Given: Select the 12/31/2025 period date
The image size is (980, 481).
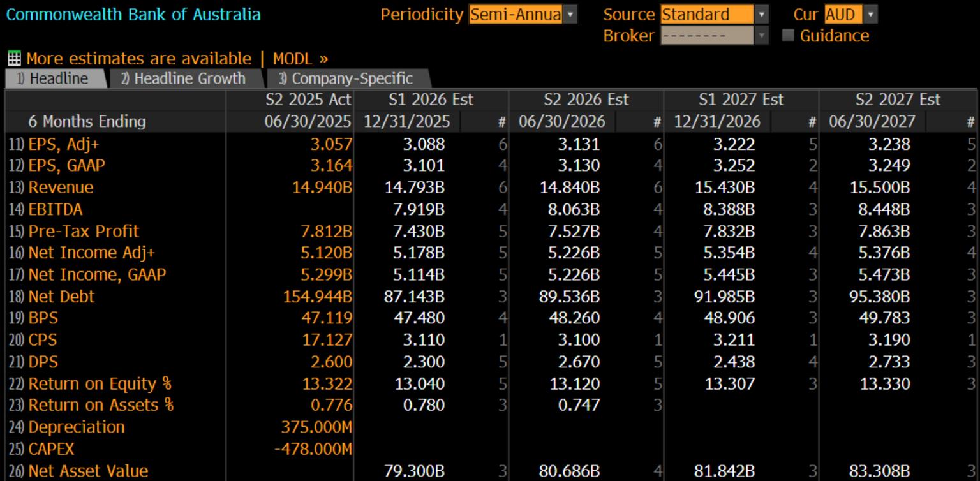Looking at the screenshot, I should 407,121.
